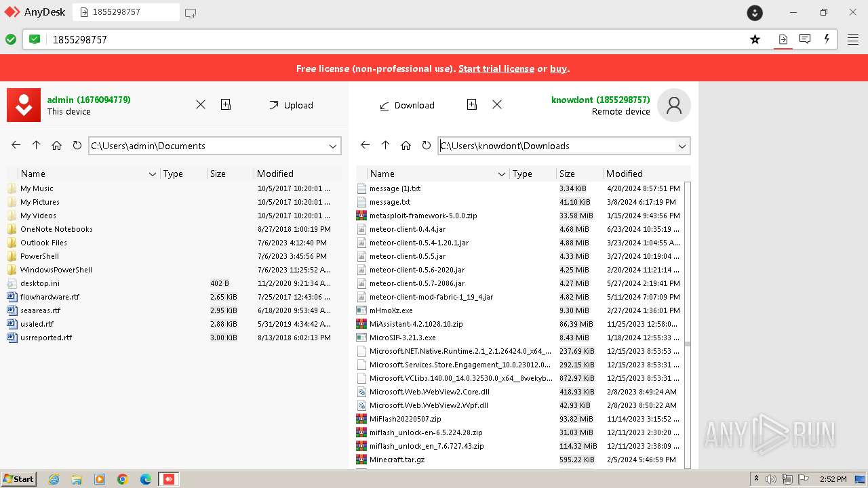Expand local path dropdown for Documents

coord(333,146)
